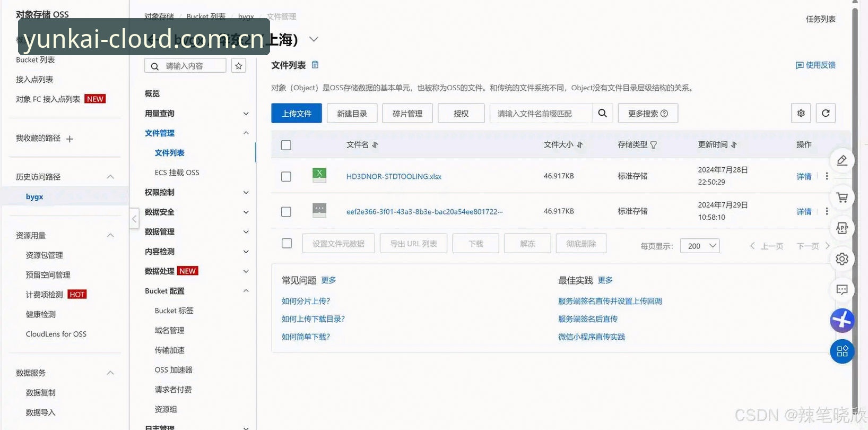Click the favorite star icon beside search
868x430 pixels.
pyautogui.click(x=239, y=66)
